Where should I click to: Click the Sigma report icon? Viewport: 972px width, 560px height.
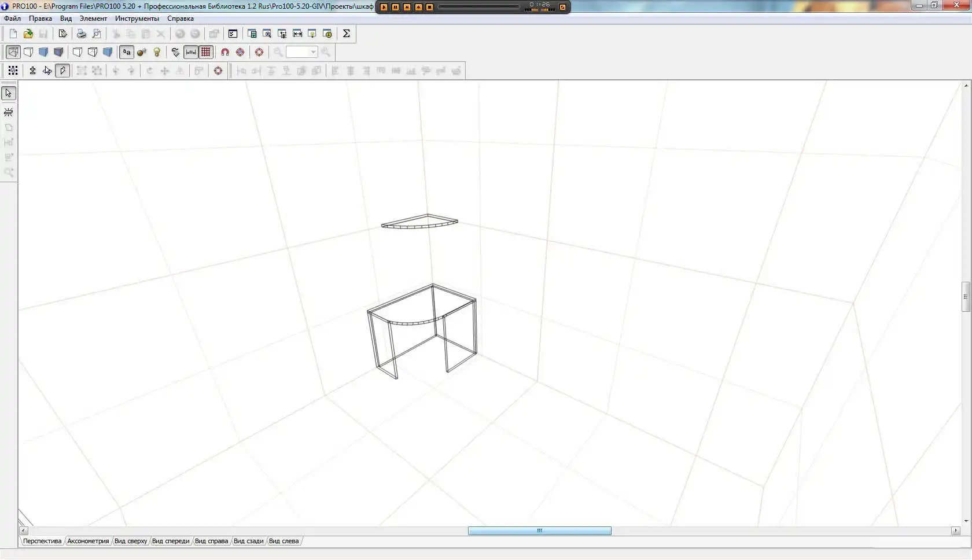pyautogui.click(x=346, y=34)
